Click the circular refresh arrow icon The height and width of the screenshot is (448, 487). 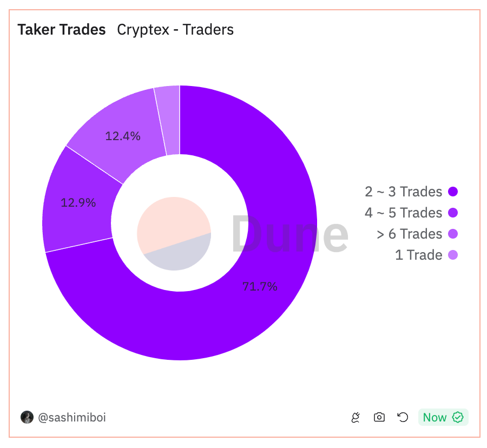[x=403, y=417]
